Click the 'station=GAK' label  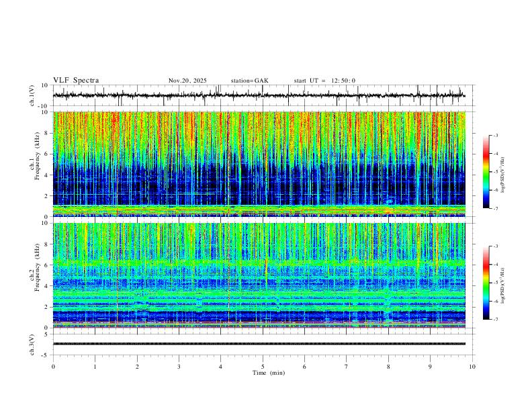[249, 81]
